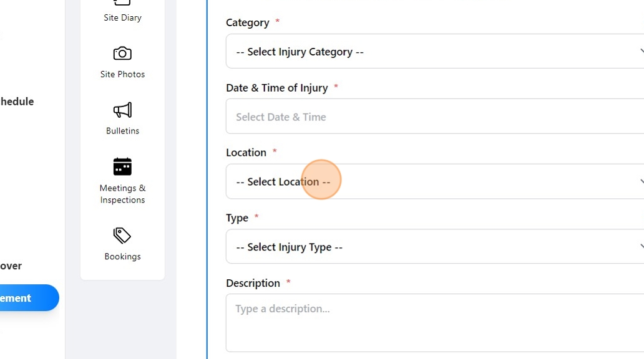Click the Site Diary icon
644x359 pixels.
coord(122,3)
